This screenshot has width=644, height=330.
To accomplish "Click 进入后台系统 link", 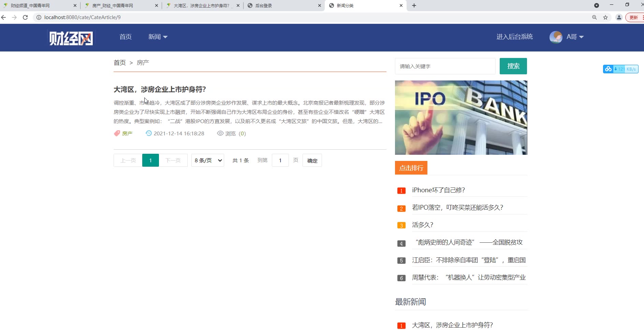I will tap(514, 37).
